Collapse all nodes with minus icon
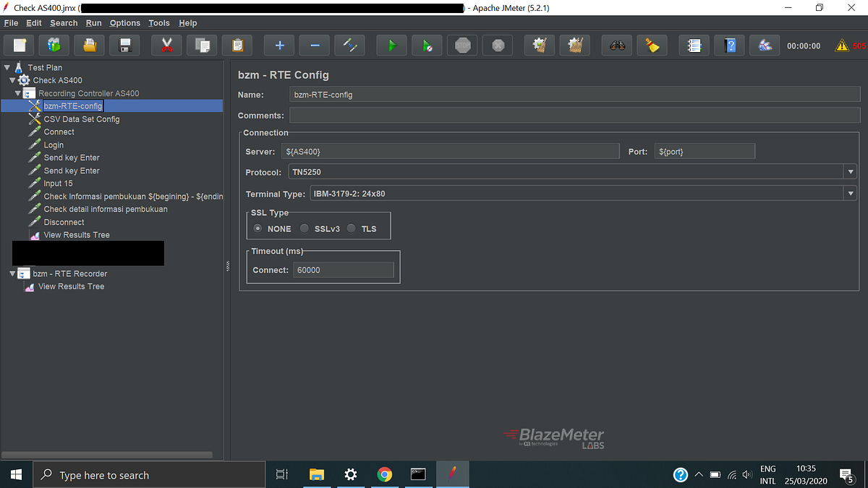 [315, 46]
